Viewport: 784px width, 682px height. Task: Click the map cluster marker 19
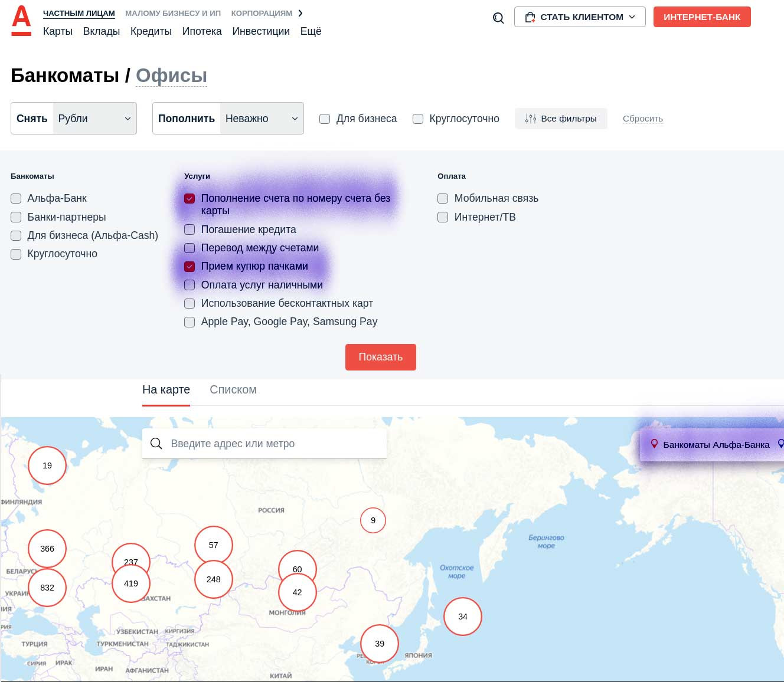47,465
